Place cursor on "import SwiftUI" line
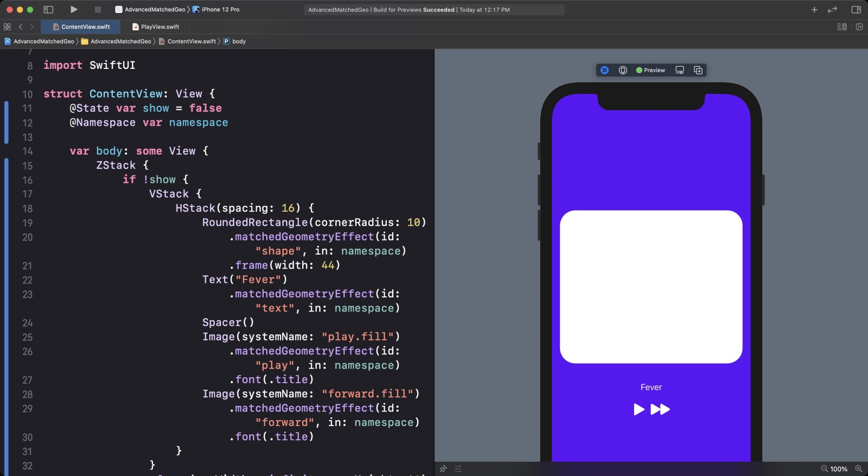This screenshot has width=868, height=476. point(89,65)
